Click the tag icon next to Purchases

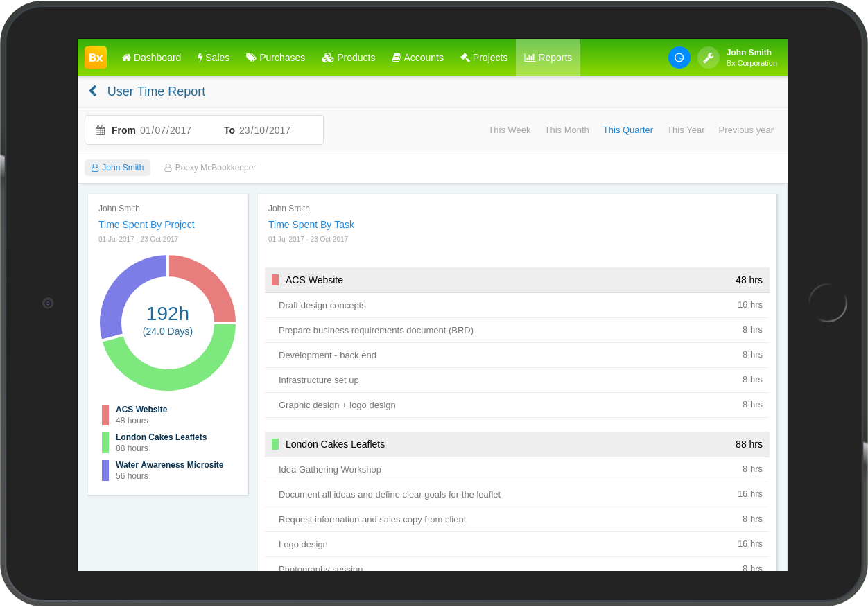pos(251,58)
